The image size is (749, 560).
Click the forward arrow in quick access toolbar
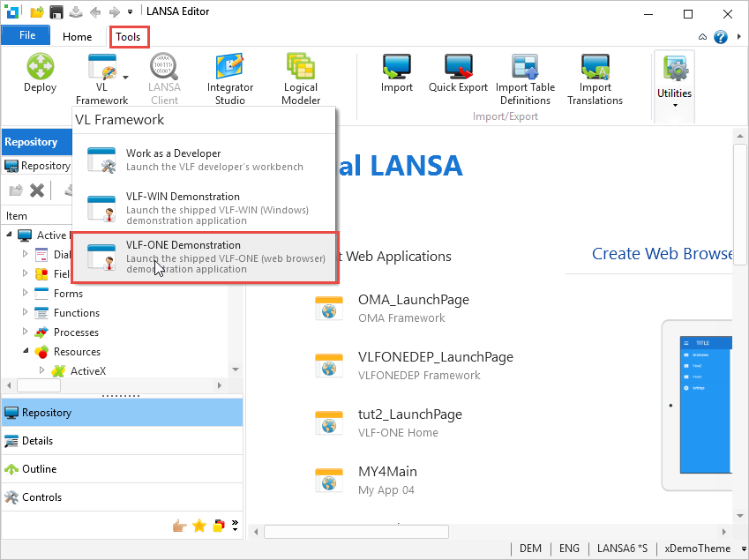tap(114, 12)
